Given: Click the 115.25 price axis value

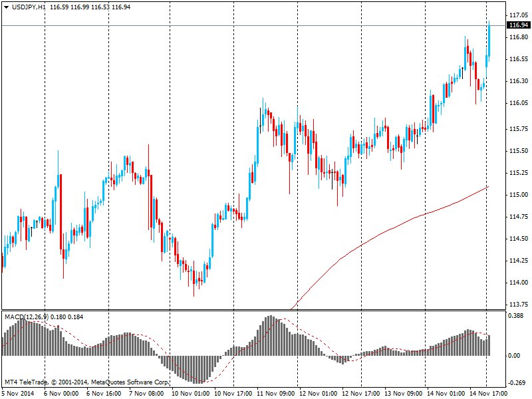Looking at the screenshot, I should tap(519, 173).
